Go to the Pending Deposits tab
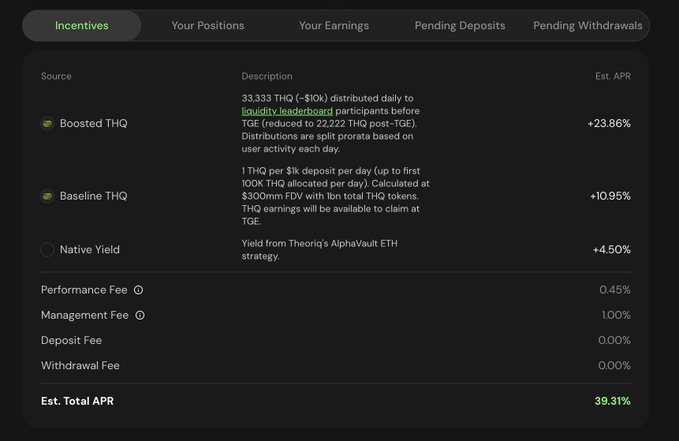 coord(460,25)
